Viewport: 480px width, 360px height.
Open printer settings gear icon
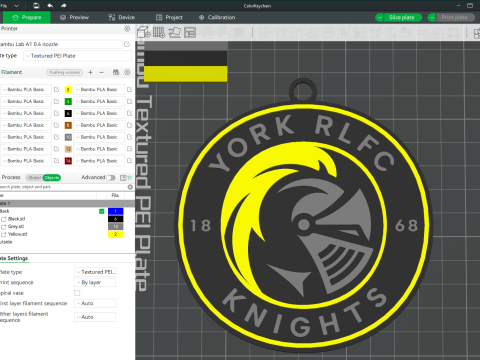[127, 29]
